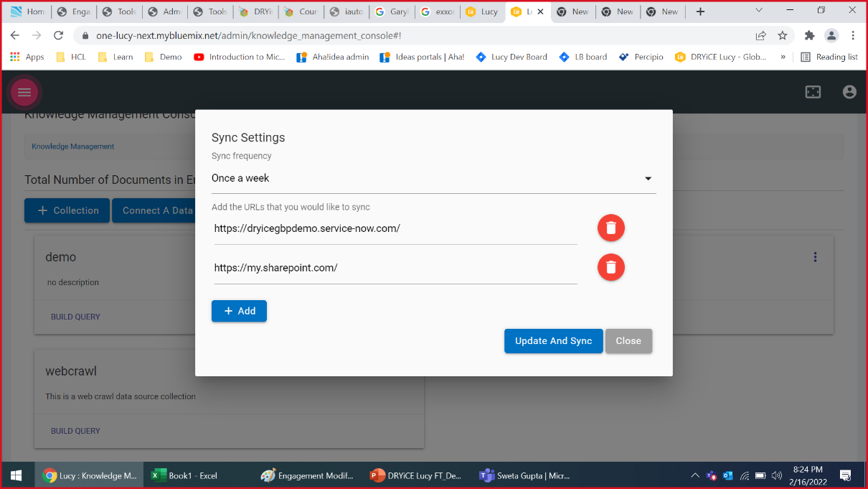Click the fullscreen frame icon in the header
Screen dimensions: 868x489
(x=813, y=92)
